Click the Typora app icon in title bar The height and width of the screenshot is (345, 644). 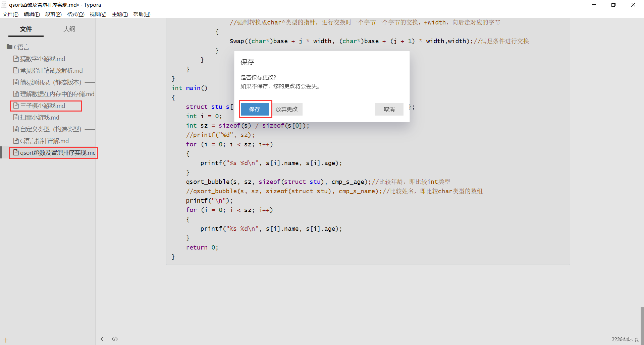pos(4,5)
